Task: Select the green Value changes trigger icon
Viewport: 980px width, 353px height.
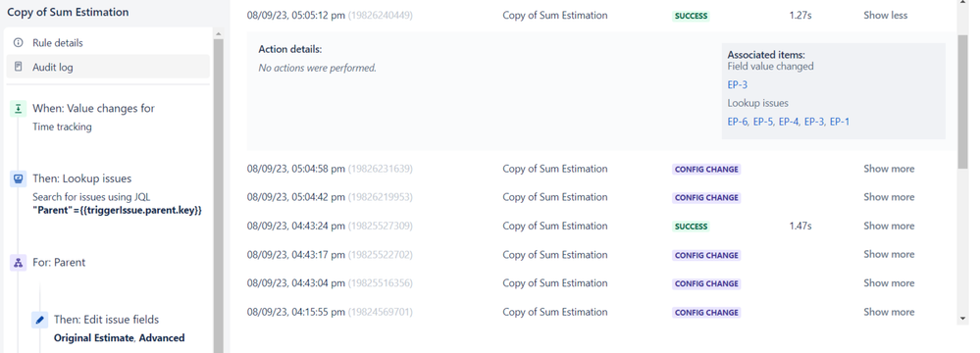Action: pos(18,109)
